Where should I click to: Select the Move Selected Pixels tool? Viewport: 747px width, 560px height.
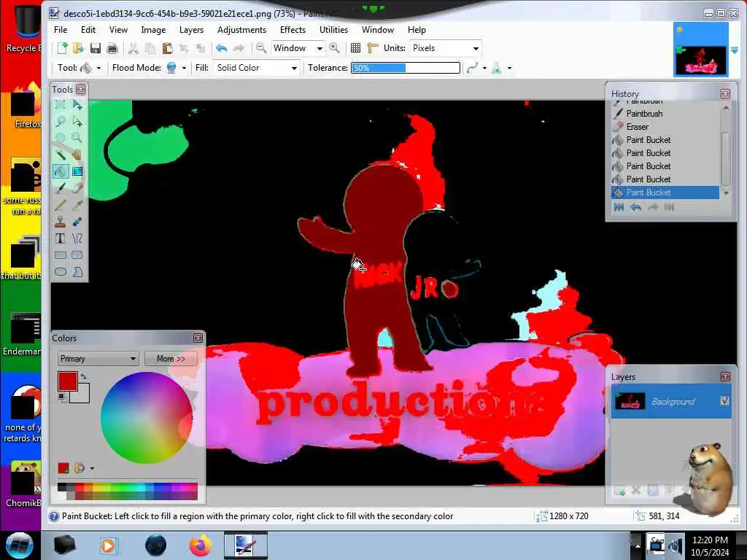pyautogui.click(x=77, y=105)
